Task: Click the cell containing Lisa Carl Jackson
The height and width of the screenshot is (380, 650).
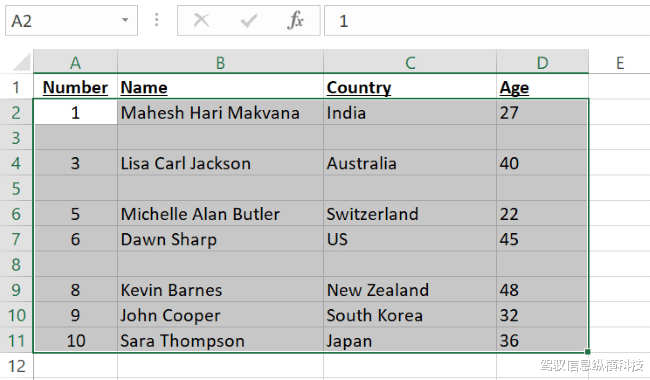Action: tap(220, 163)
